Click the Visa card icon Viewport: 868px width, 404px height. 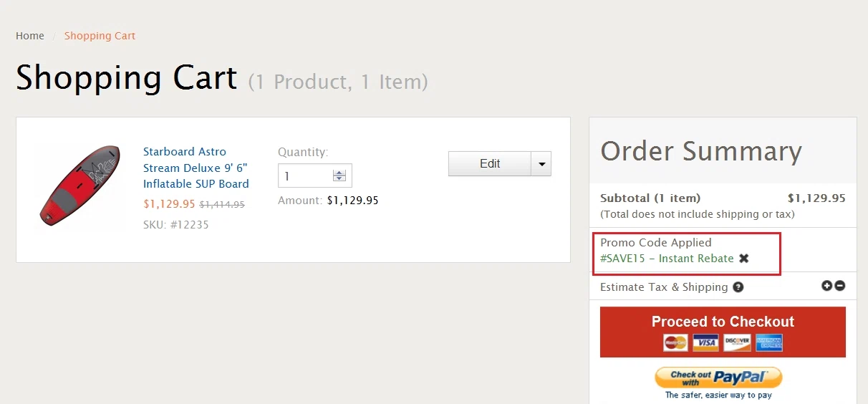point(706,342)
